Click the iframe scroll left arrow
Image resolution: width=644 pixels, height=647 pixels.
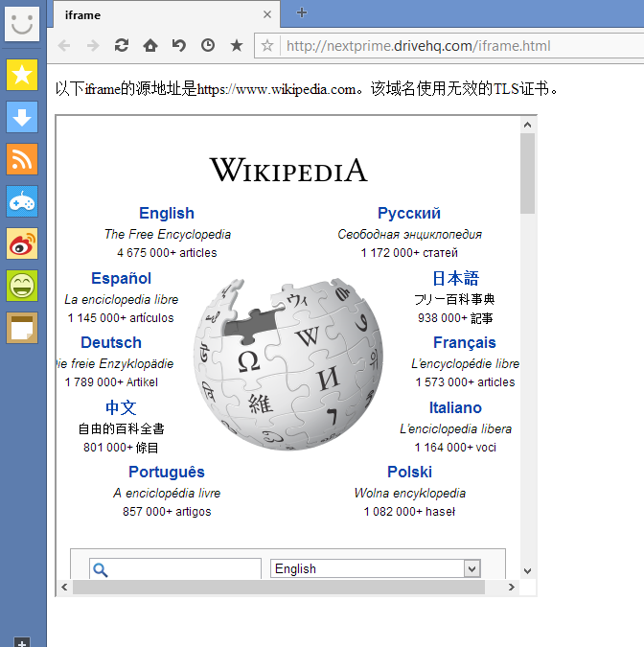click(64, 588)
